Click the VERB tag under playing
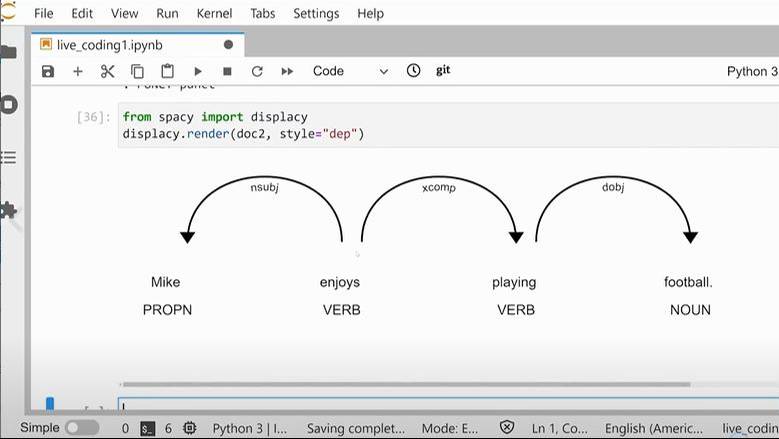The width and height of the screenshot is (779, 439). pos(516,310)
